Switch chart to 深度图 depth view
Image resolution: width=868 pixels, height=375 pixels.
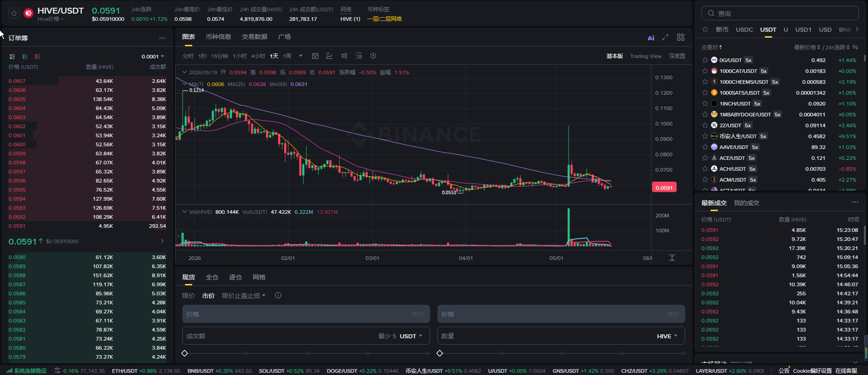click(677, 56)
